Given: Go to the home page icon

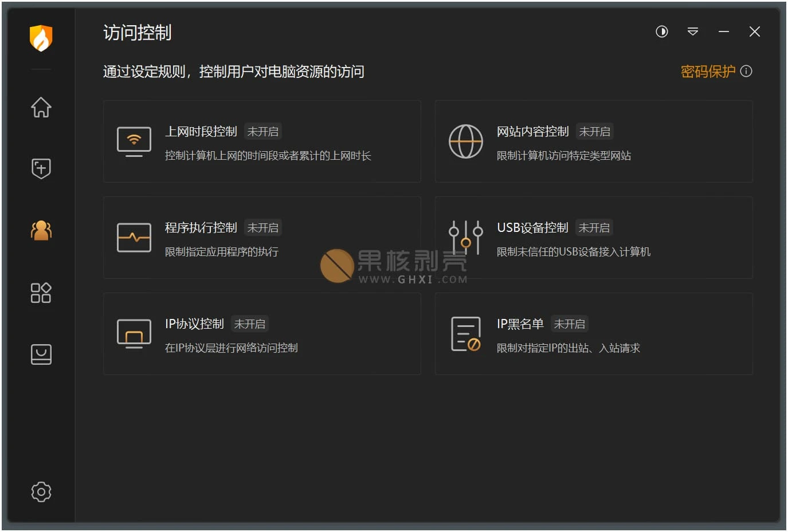Looking at the screenshot, I should [41, 107].
